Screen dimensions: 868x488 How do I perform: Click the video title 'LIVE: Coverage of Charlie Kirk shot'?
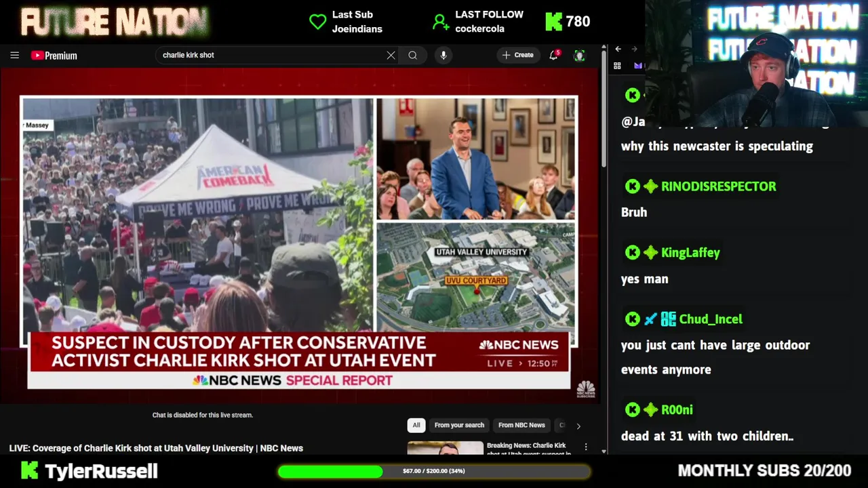point(156,448)
